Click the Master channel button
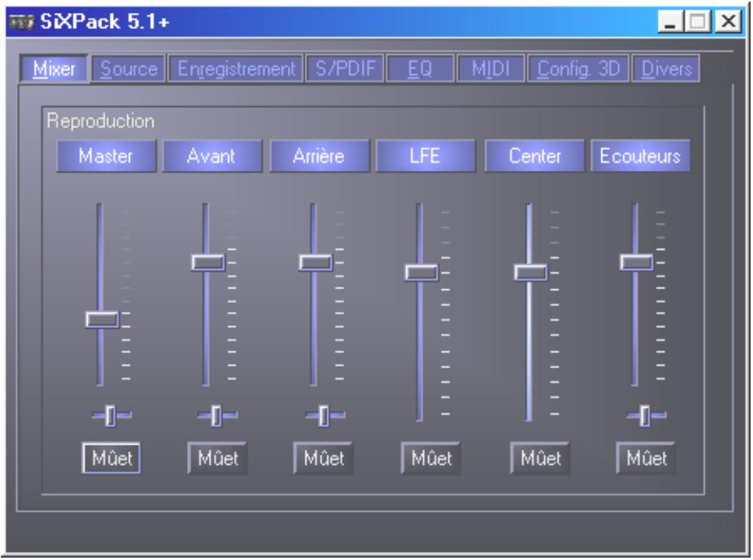Viewport: 753px width, 560px height. [106, 156]
